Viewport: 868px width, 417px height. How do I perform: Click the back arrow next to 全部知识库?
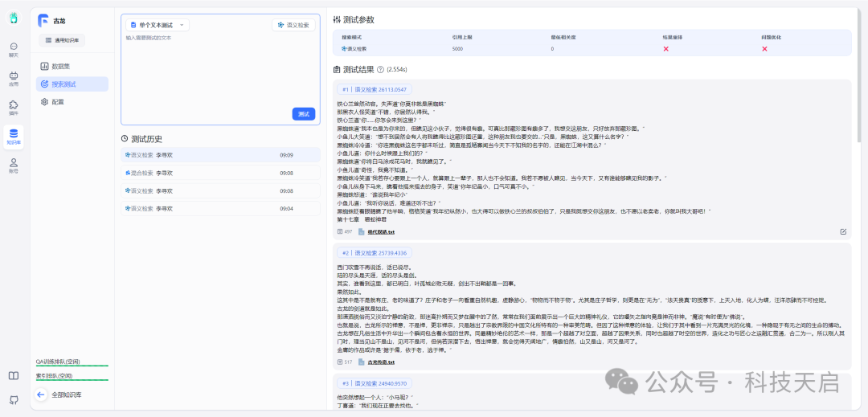pos(41,395)
